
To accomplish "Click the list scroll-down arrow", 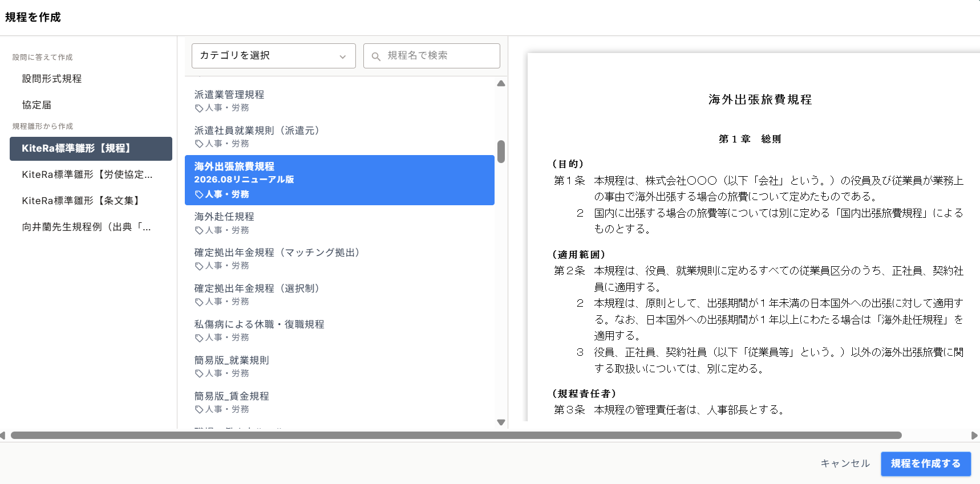I will 501,422.
